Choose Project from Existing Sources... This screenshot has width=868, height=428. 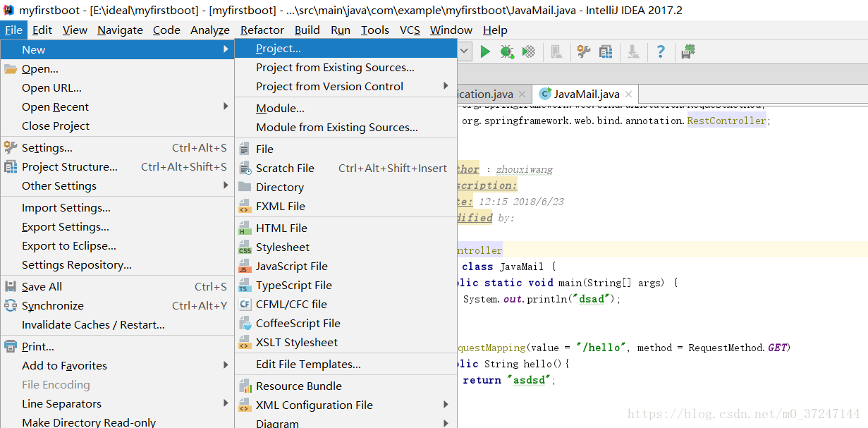pyautogui.click(x=346, y=68)
